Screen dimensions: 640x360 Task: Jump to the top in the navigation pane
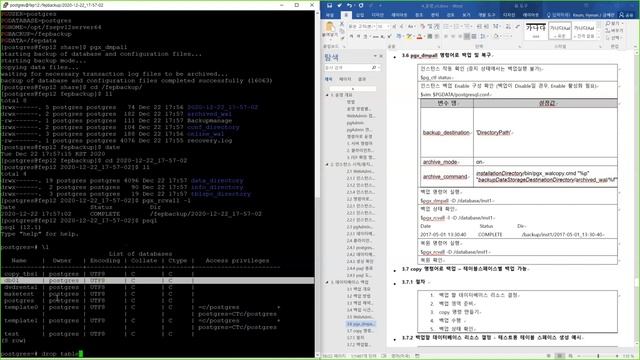[353, 89]
